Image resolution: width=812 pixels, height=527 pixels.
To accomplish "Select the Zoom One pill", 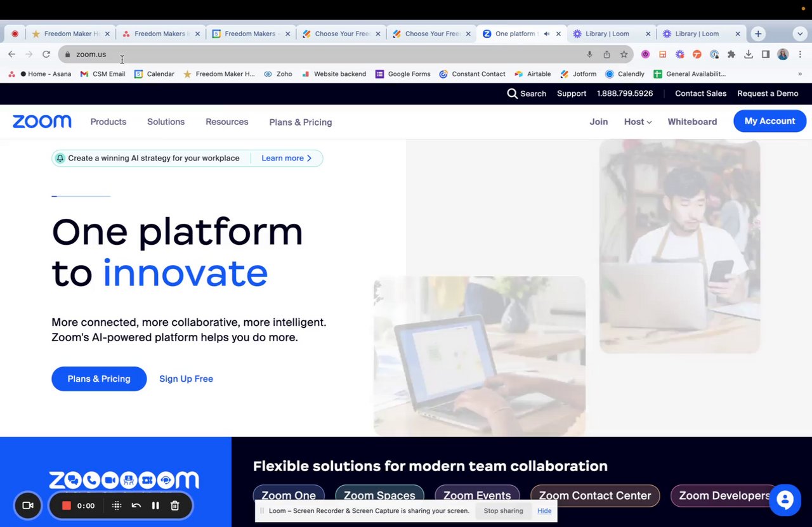I will (289, 495).
